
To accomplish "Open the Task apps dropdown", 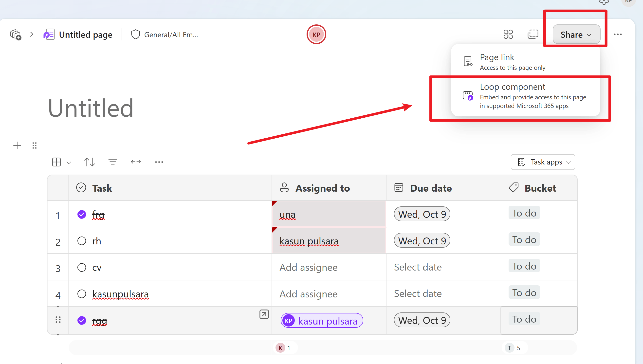I will click(x=543, y=162).
